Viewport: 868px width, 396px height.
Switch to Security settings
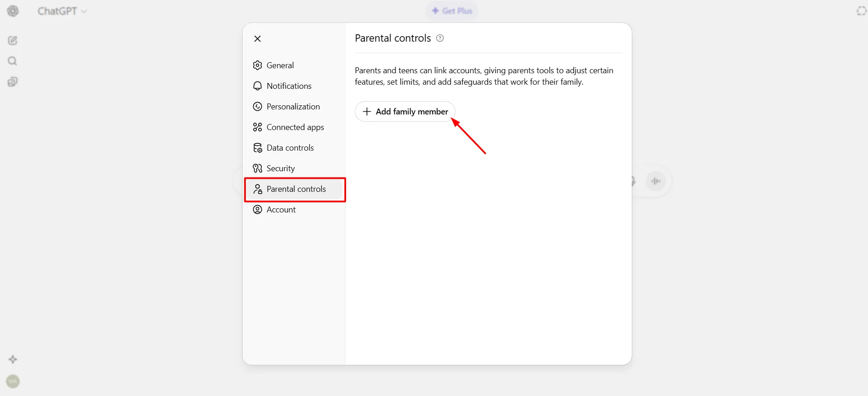pos(280,168)
